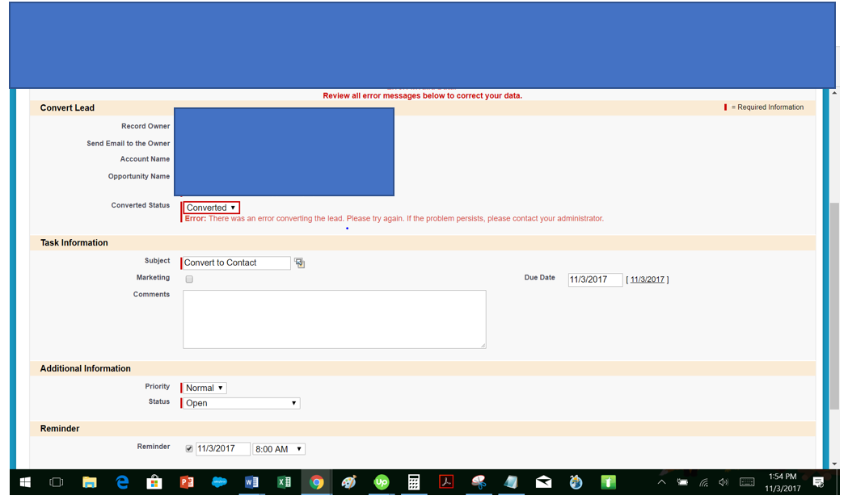The height and width of the screenshot is (504, 848).
Task: Open the Snipping Tool taskbar icon
Action: pyautogui.click(x=479, y=482)
